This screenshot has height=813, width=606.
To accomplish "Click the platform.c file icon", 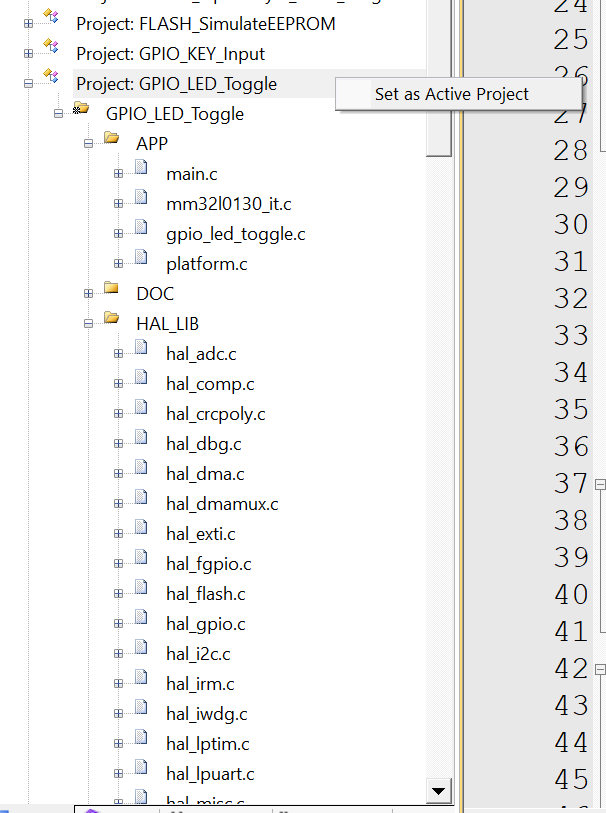I will pos(142,264).
